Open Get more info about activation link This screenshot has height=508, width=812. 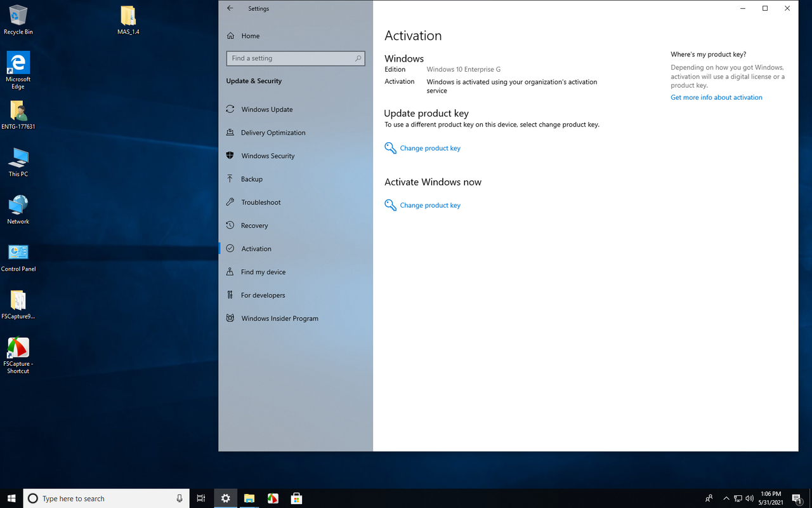(716, 97)
